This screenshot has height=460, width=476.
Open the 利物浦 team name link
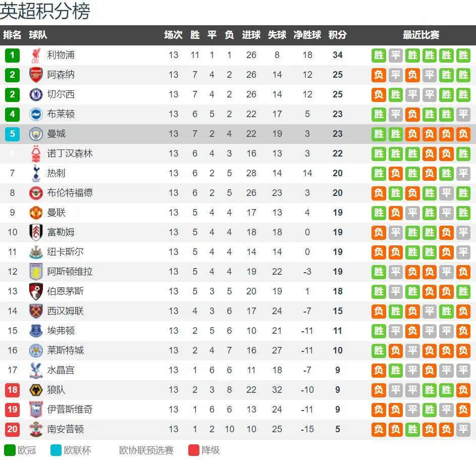click(x=61, y=55)
